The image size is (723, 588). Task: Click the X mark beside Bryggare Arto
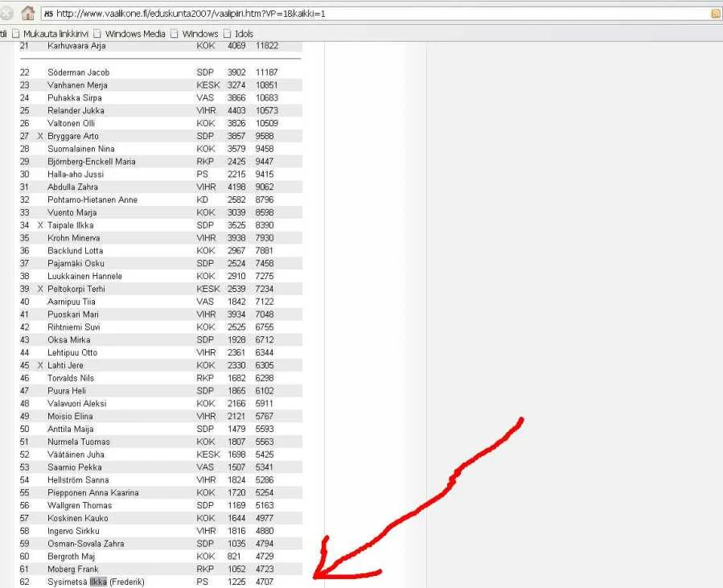pos(40,137)
